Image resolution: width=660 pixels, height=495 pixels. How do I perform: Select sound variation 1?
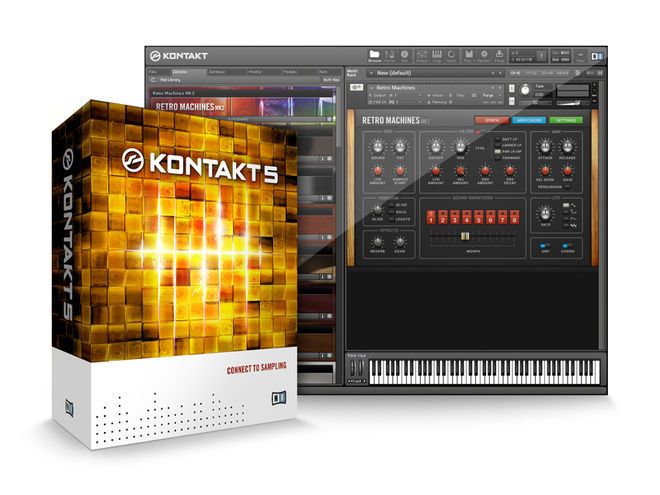tap(431, 217)
